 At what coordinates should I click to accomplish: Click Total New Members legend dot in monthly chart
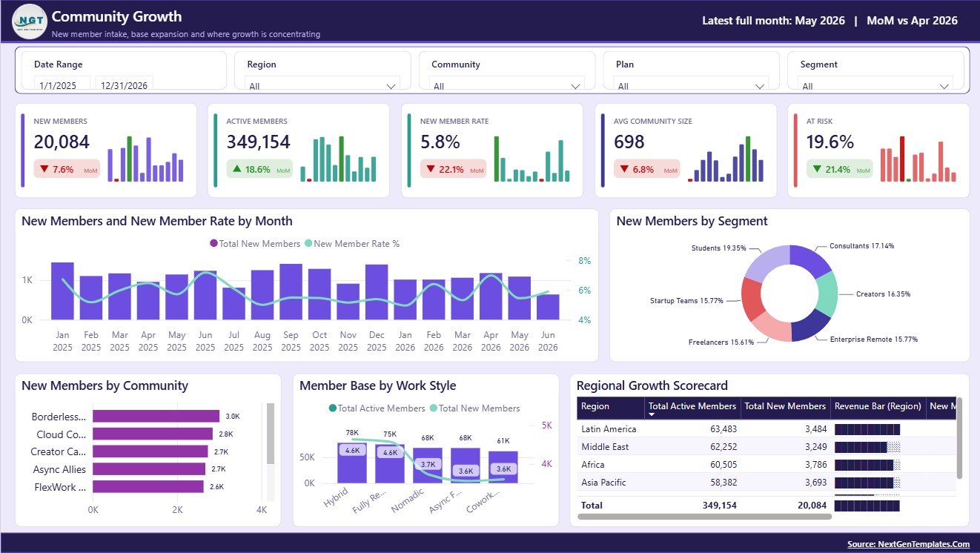(214, 243)
